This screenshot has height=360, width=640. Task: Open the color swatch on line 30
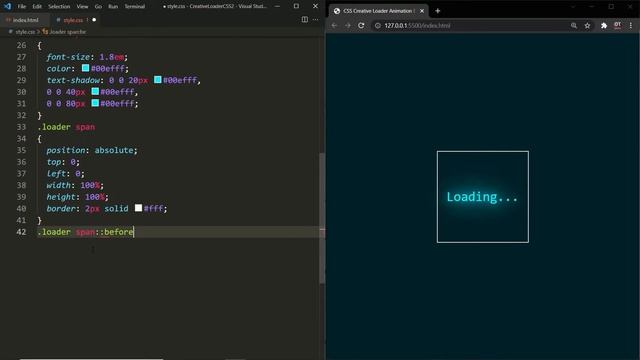click(95, 91)
